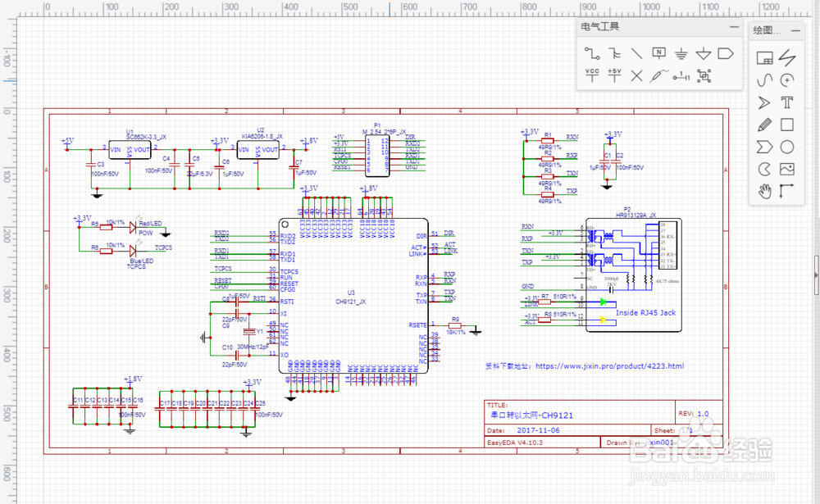Place a GND ground symbol
Viewport: 820px width, 504px height.
pos(681,53)
